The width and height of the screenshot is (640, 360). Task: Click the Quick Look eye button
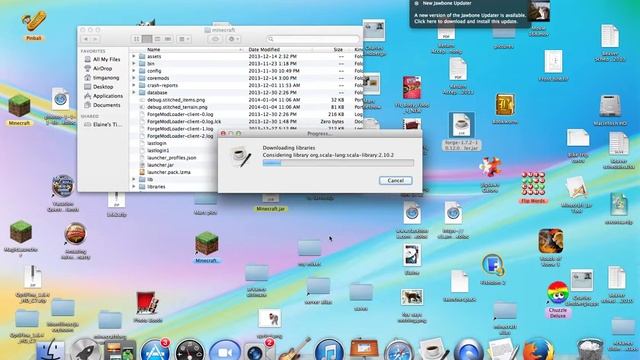click(x=215, y=39)
